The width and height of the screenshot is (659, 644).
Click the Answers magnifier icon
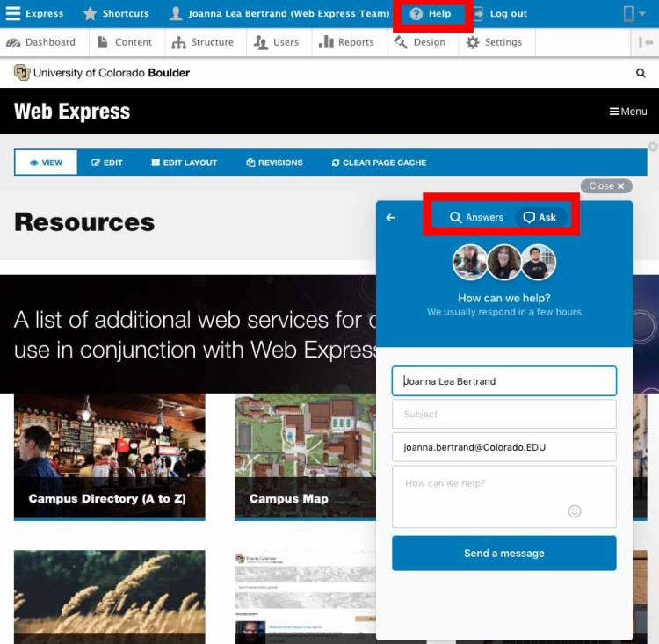[455, 217]
